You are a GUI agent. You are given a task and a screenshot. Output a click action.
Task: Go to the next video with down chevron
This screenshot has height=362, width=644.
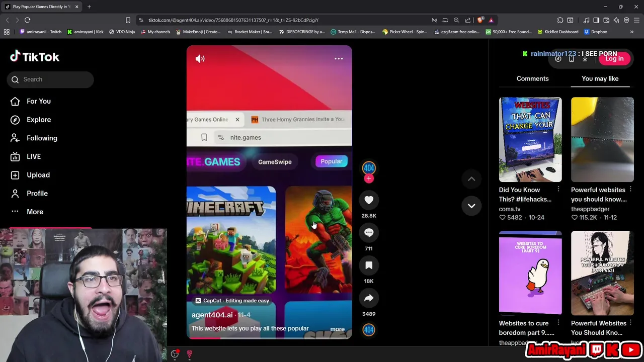click(471, 206)
